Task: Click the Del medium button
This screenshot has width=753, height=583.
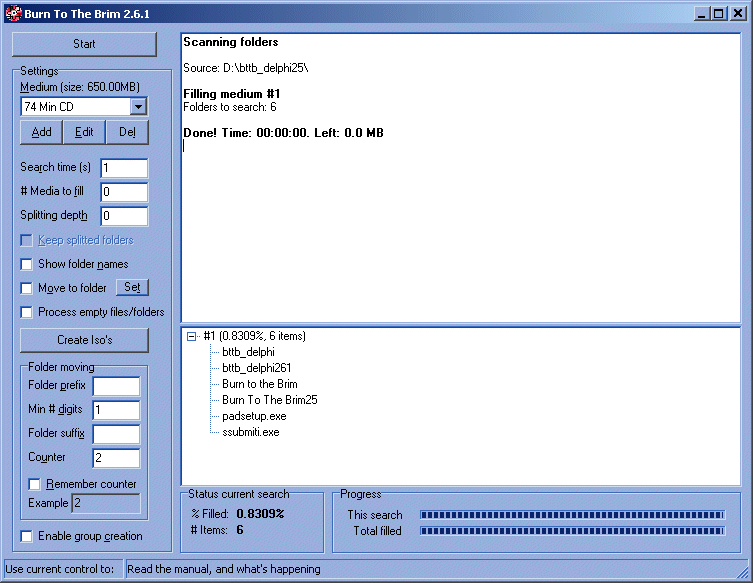Action: tap(127, 132)
